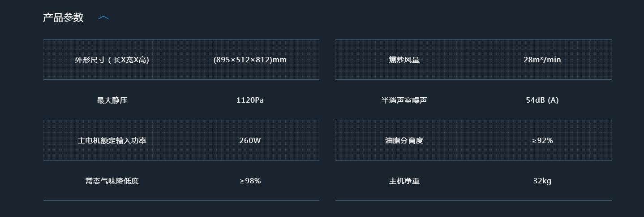Select the 常态气味降低度 label
The height and width of the screenshot is (217, 644).
[x=112, y=181]
